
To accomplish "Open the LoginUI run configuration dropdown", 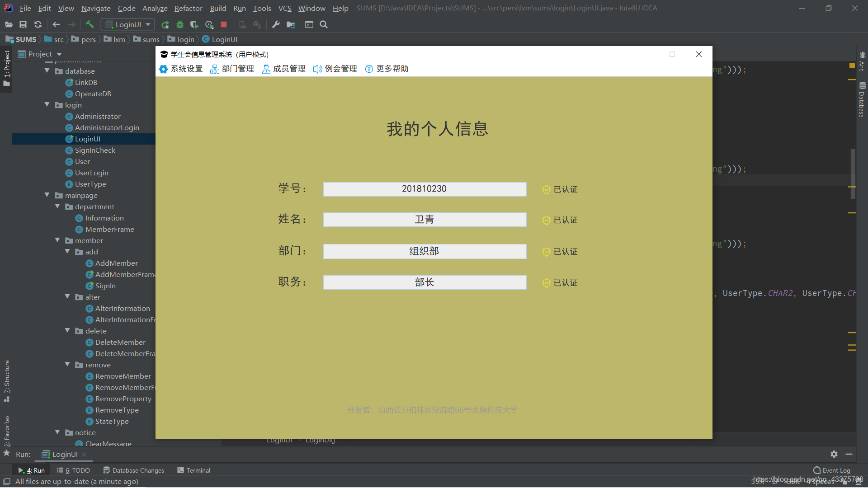I will (128, 24).
